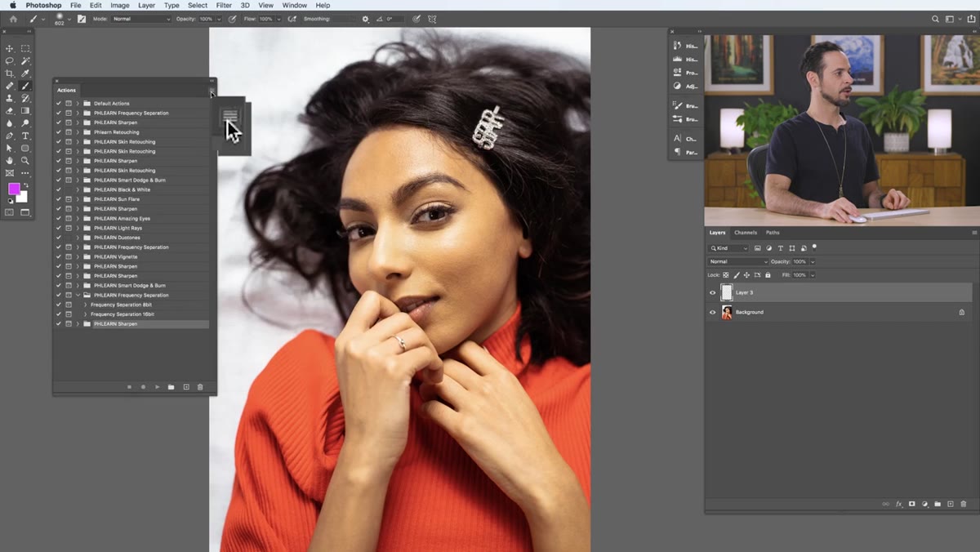
Task: Switch to the Channels tab
Action: pyautogui.click(x=745, y=233)
